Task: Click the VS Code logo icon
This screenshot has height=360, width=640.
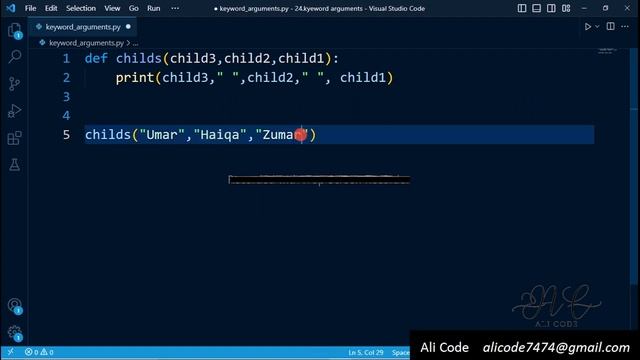Action: (11, 8)
